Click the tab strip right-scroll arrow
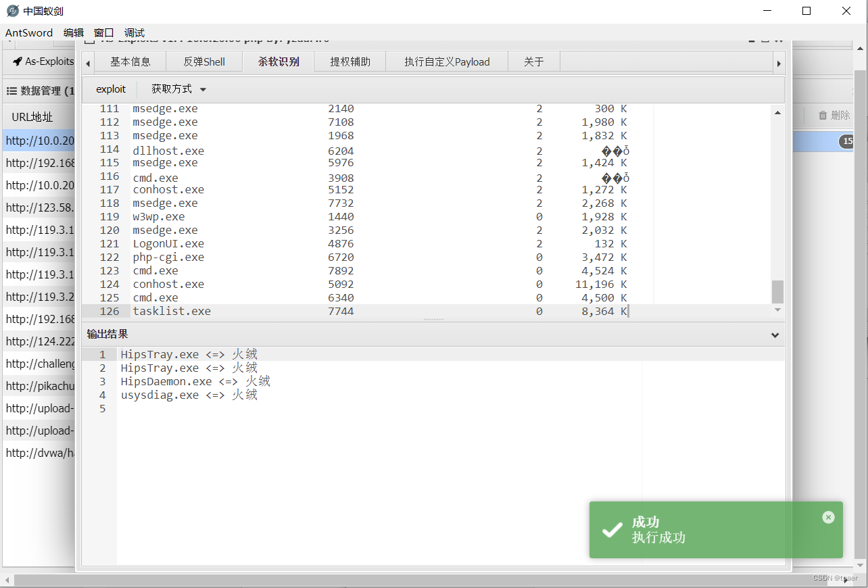The image size is (868, 588). click(779, 63)
